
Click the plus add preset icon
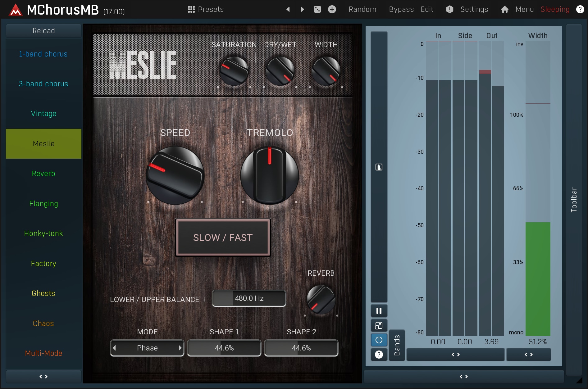pos(332,9)
